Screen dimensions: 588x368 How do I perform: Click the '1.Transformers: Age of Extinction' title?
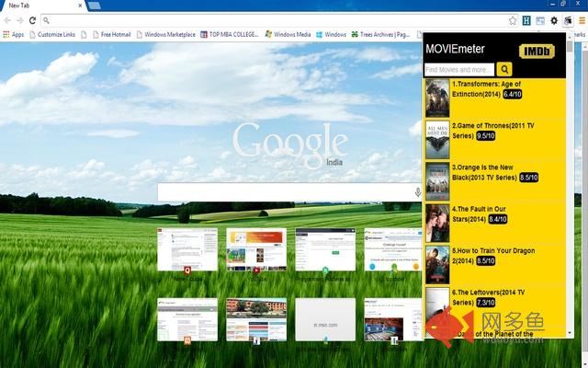pyautogui.click(x=486, y=89)
